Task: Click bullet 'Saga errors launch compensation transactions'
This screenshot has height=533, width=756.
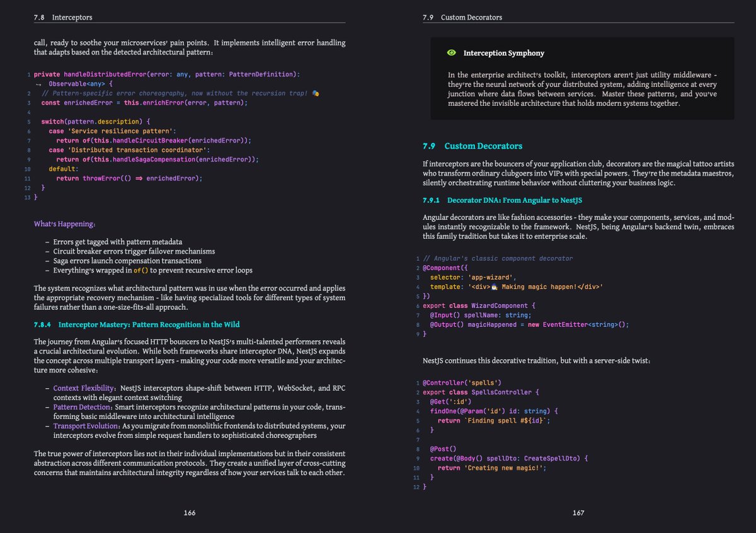Action: click(127, 260)
